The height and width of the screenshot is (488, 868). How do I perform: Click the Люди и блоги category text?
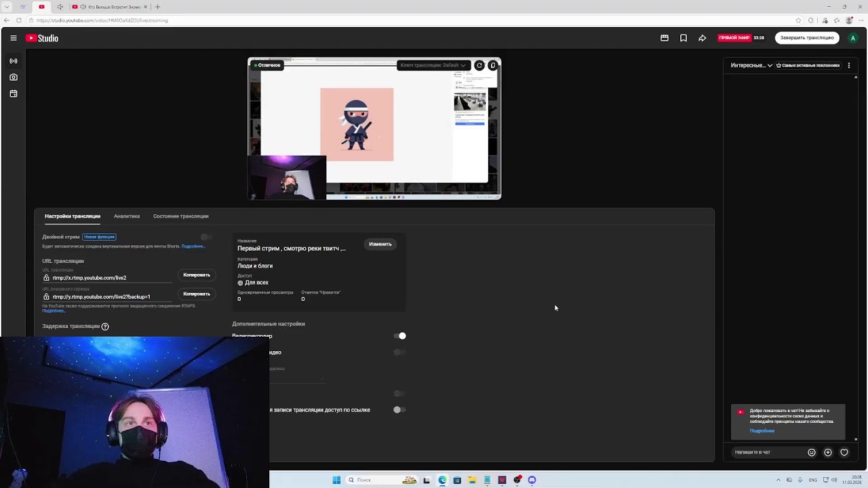click(255, 266)
